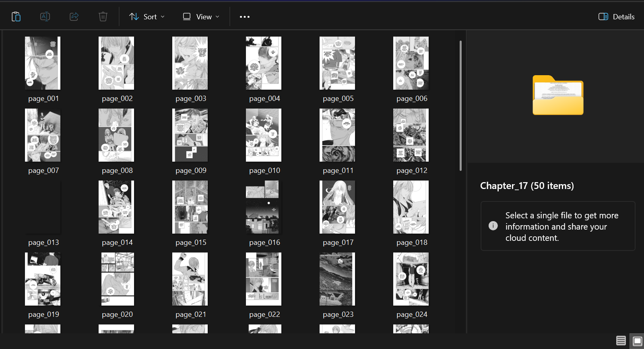Select the page_016 night sky thumbnail

point(264,207)
